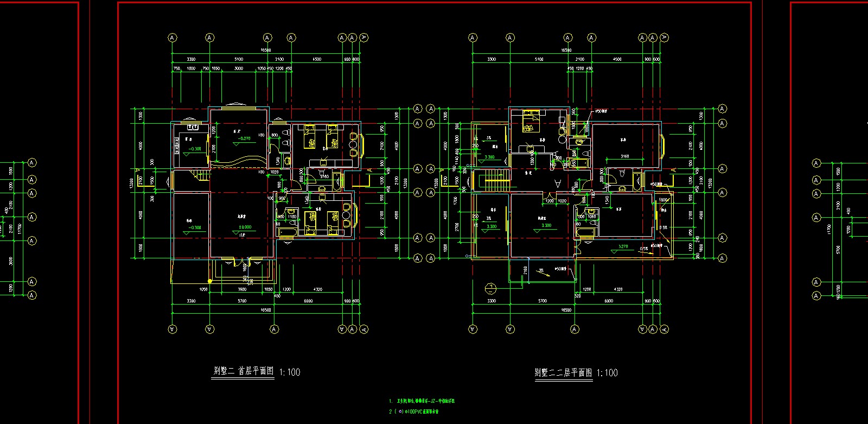Click the 1:100 scale beside 首层平面图 title
868x424 pixels.
(x=290, y=372)
